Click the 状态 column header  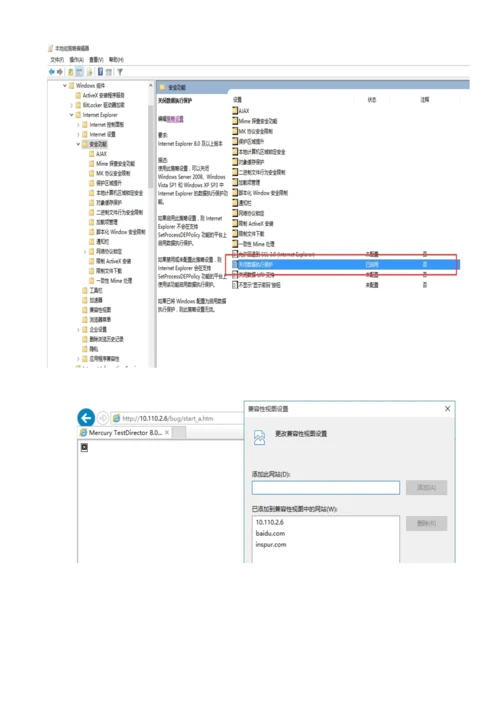click(372, 100)
